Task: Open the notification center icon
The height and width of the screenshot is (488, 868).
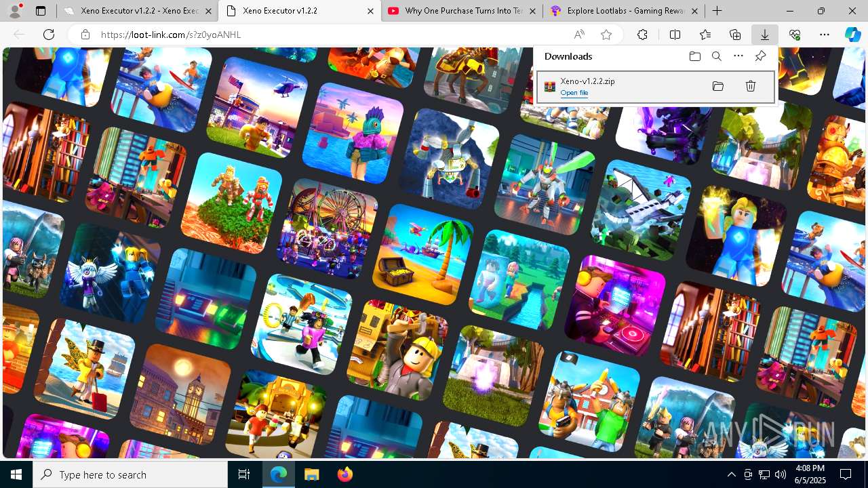Action: tap(846, 475)
